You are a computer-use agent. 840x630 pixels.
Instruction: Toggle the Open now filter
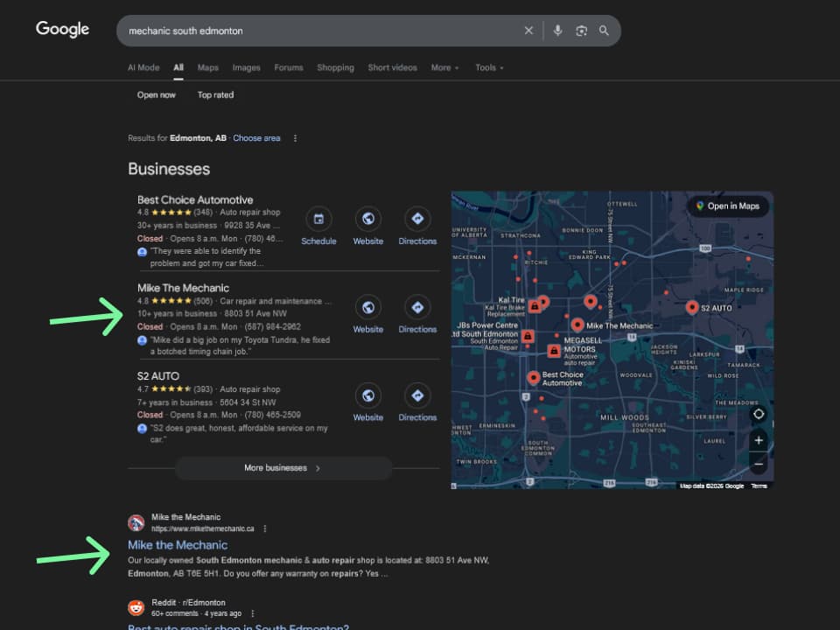[156, 94]
